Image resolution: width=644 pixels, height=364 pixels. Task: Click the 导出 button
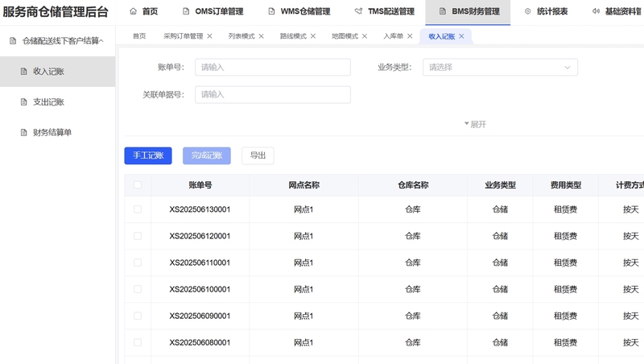258,155
